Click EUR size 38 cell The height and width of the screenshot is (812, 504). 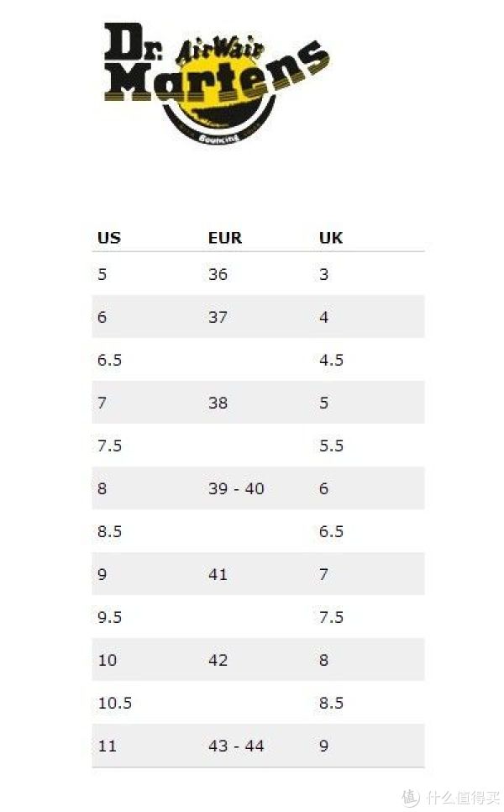point(218,403)
